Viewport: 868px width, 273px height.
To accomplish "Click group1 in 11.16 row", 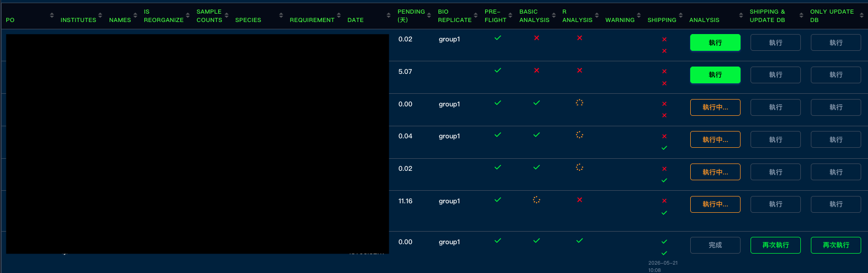I will [449, 201].
